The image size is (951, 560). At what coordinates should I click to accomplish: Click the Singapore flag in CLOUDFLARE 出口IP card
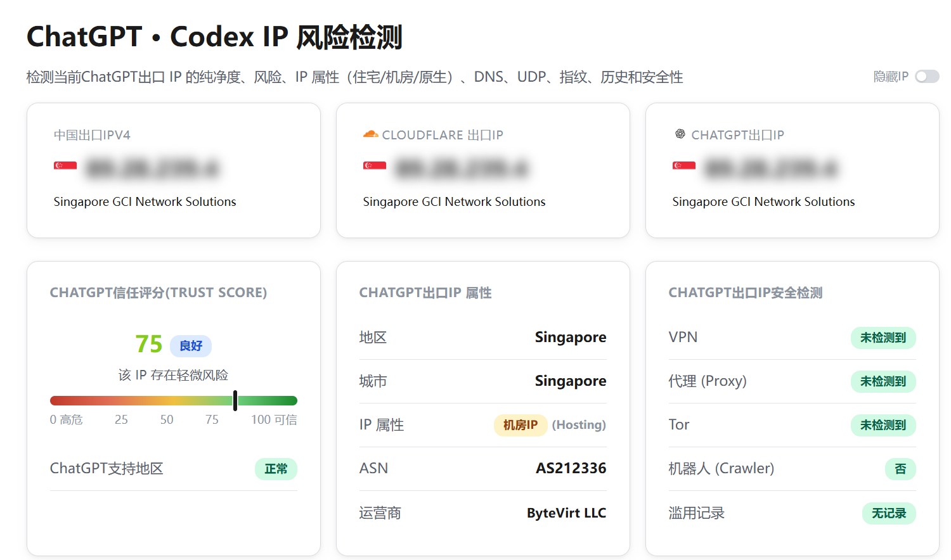[x=375, y=166]
